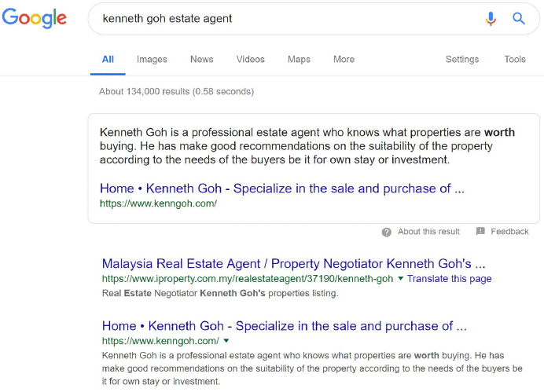Switch to the Images tab
544x392 pixels.
point(152,59)
